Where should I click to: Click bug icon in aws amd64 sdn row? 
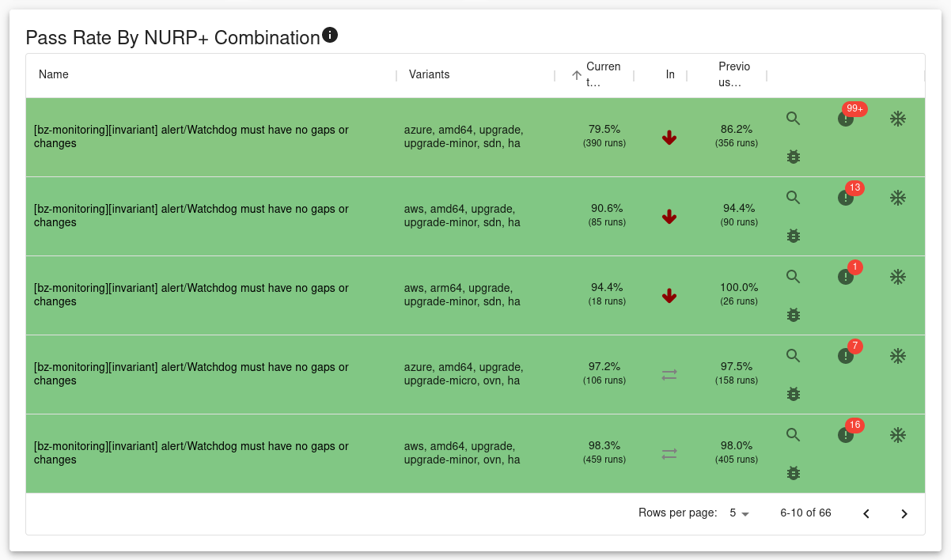(793, 236)
